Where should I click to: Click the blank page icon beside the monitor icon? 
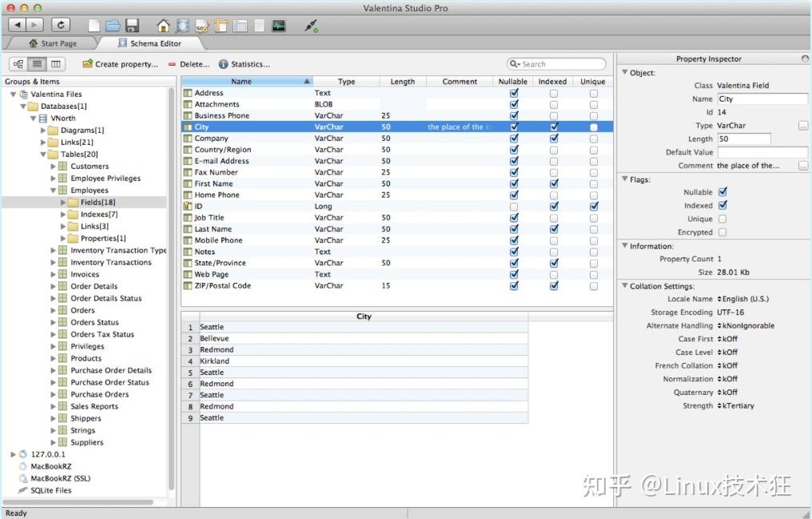260,26
